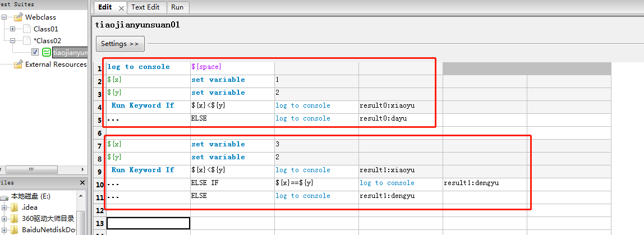Select *Class02 in the tree
Viewport: 644px width, 235px height.
point(48,41)
